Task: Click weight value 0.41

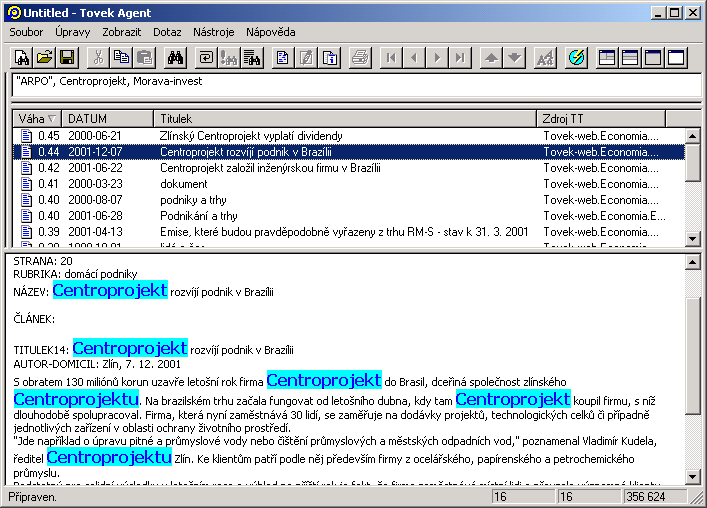Action: click(x=49, y=184)
